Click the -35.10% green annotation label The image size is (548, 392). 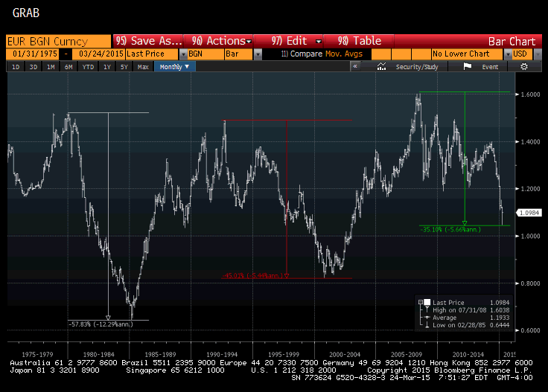(x=450, y=229)
